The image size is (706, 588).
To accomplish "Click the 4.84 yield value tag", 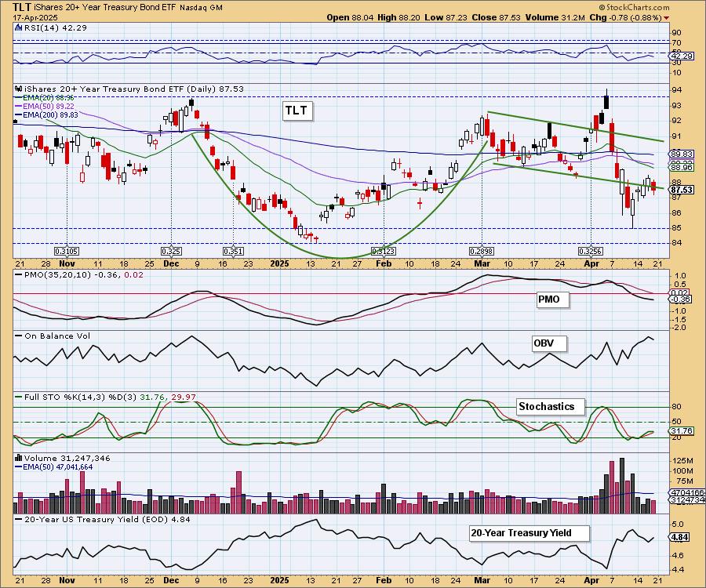I will (x=680, y=537).
